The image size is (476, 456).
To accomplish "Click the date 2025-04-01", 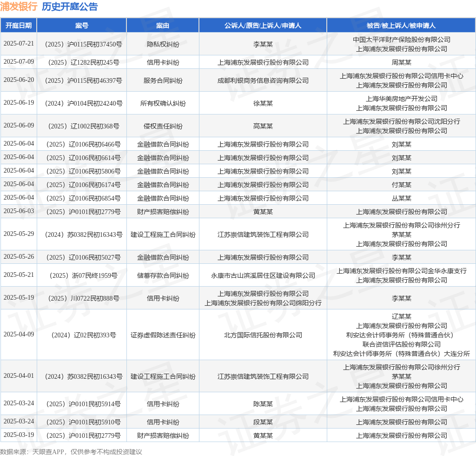I will click(x=19, y=376).
